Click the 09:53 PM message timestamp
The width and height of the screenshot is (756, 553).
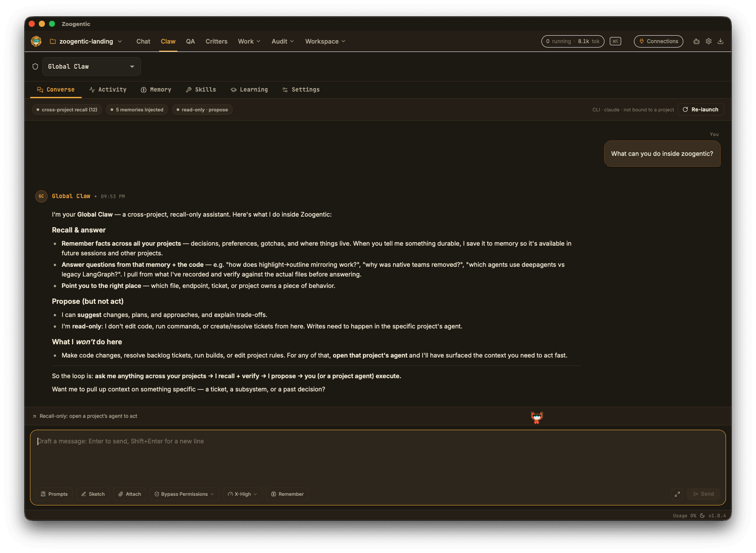tap(113, 196)
